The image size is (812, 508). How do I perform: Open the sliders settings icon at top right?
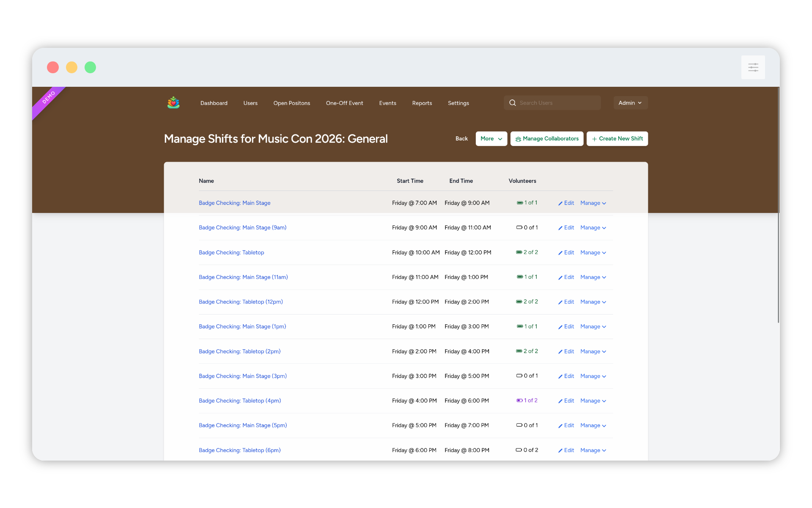point(753,67)
